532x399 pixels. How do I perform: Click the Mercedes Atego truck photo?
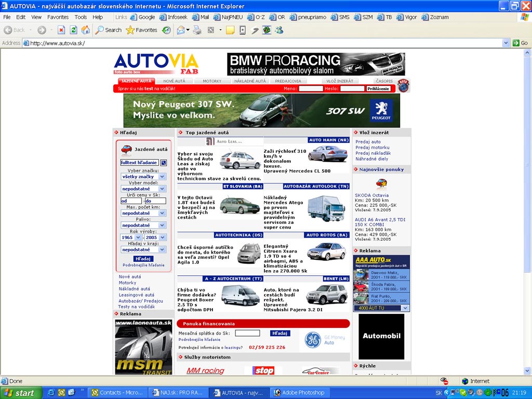coord(326,208)
